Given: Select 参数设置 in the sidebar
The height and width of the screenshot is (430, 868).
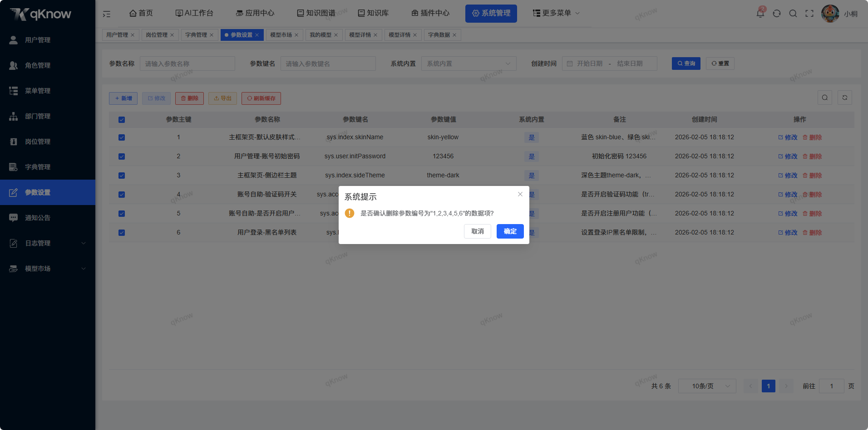Looking at the screenshot, I should point(48,192).
